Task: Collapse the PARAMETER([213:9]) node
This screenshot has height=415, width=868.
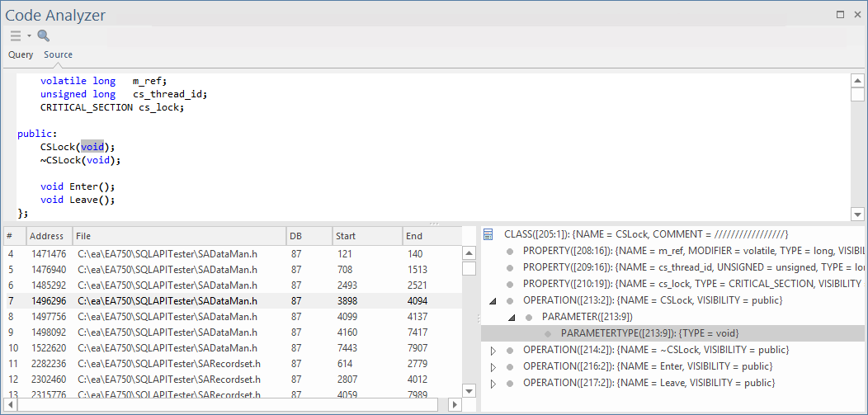Action: tap(512, 318)
